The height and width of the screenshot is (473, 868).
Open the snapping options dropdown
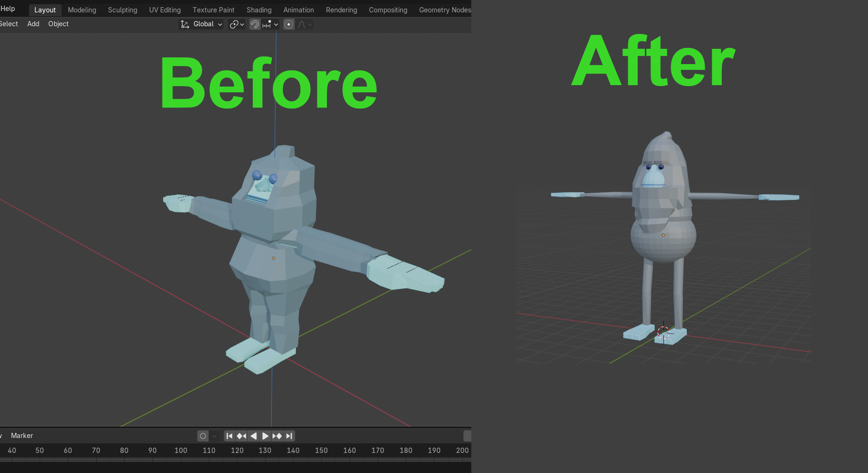coord(270,24)
